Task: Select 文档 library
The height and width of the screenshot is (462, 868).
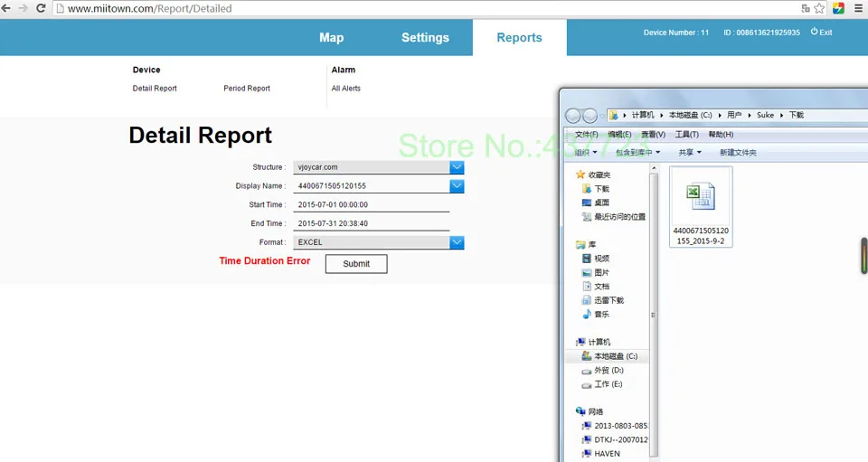Action: point(596,286)
